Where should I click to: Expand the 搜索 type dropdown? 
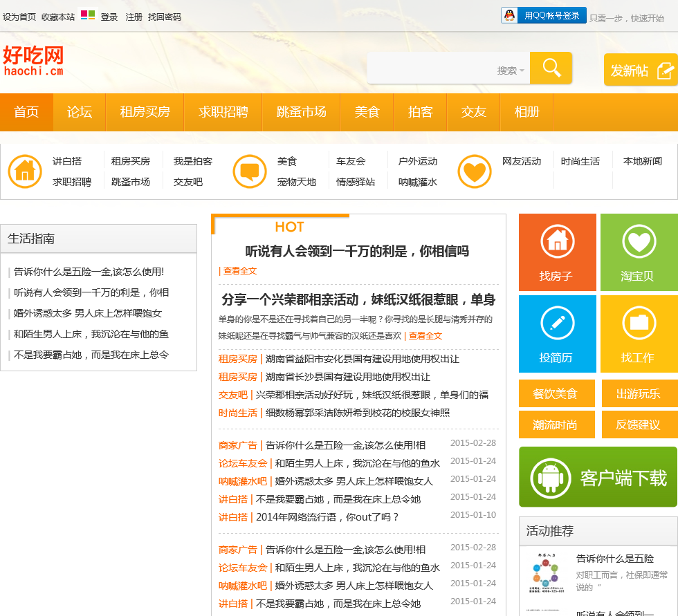pos(511,71)
